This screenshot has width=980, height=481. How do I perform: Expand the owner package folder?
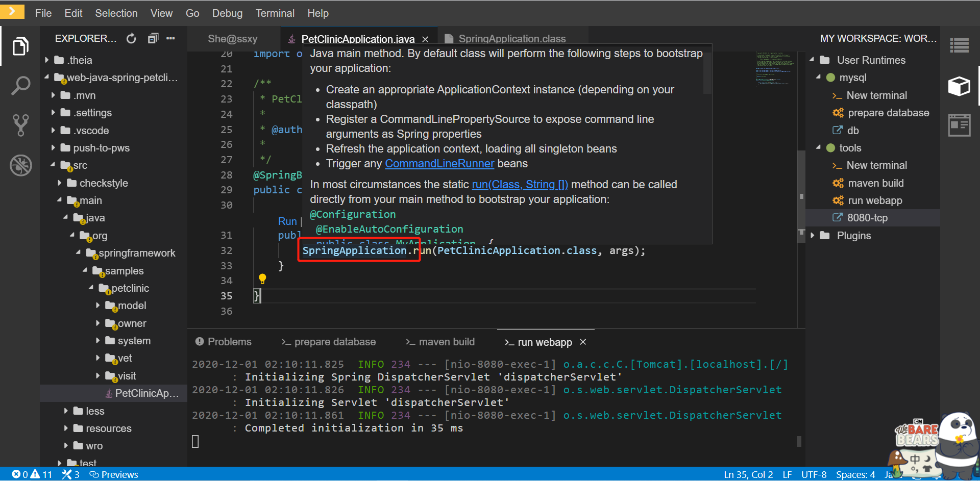click(98, 323)
